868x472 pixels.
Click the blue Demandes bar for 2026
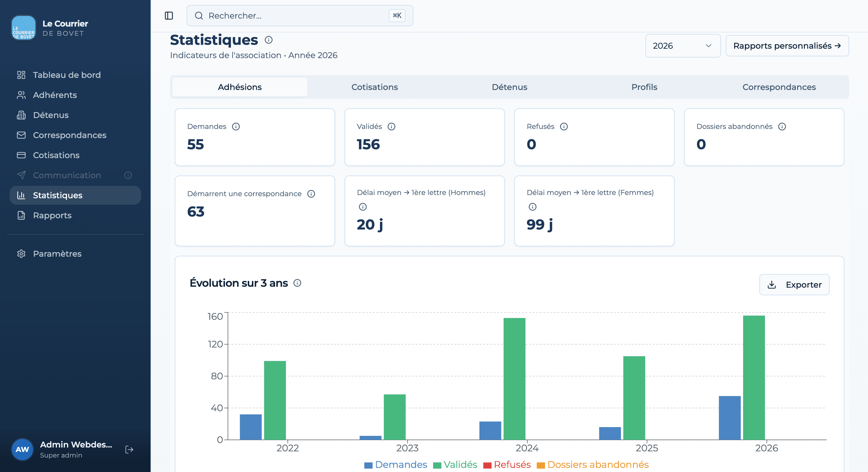pyautogui.click(x=730, y=418)
